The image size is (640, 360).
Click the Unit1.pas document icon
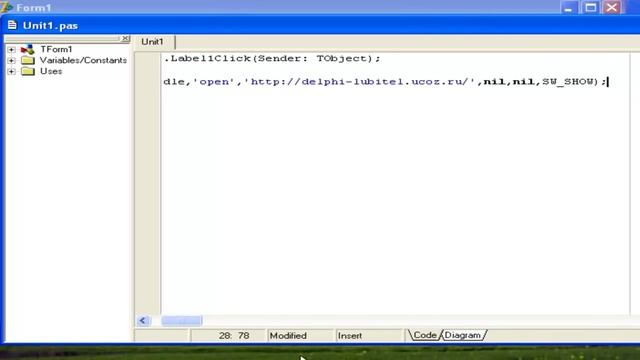pos(12,25)
